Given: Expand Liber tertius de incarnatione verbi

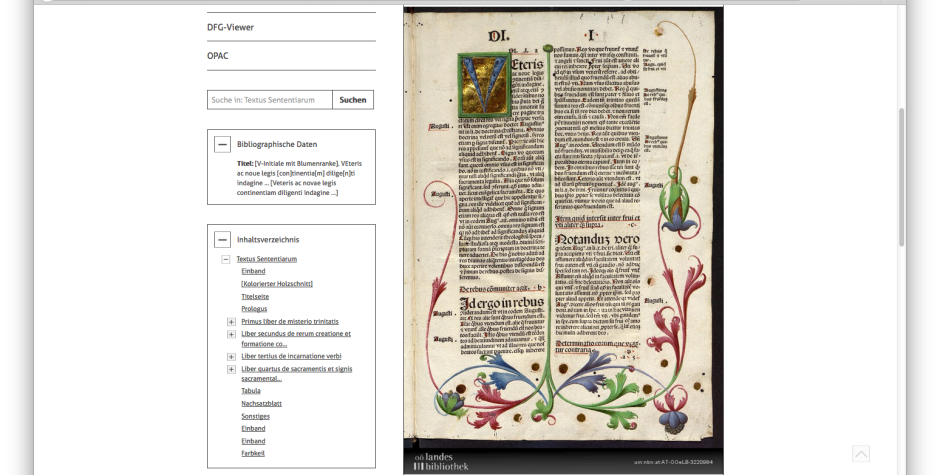Looking at the screenshot, I should 231,357.
